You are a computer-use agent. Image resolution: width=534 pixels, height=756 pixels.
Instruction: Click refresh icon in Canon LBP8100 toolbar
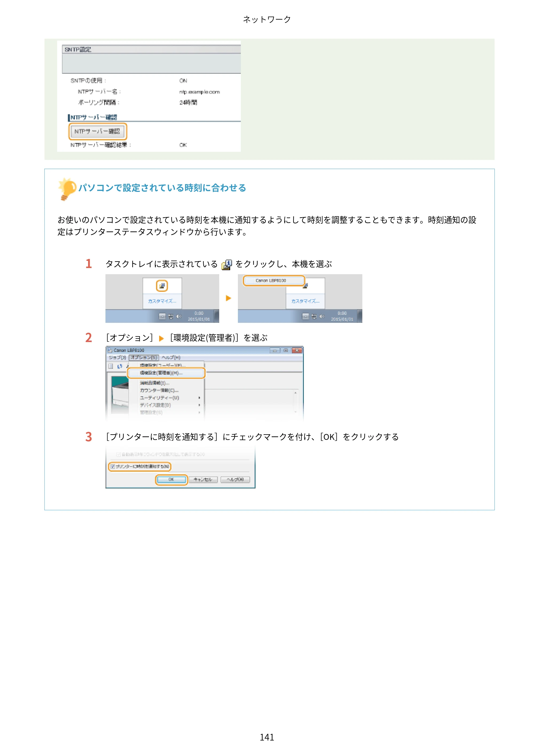pos(120,366)
